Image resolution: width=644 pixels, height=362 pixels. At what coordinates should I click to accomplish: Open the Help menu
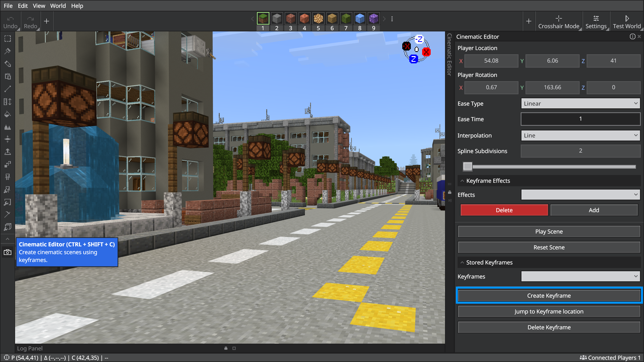[77, 6]
